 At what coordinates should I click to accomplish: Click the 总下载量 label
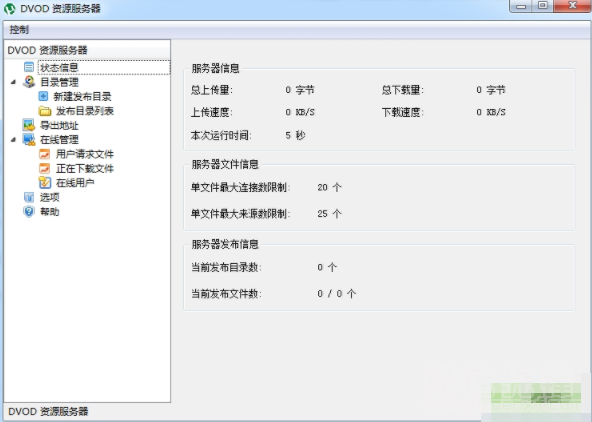(x=403, y=90)
